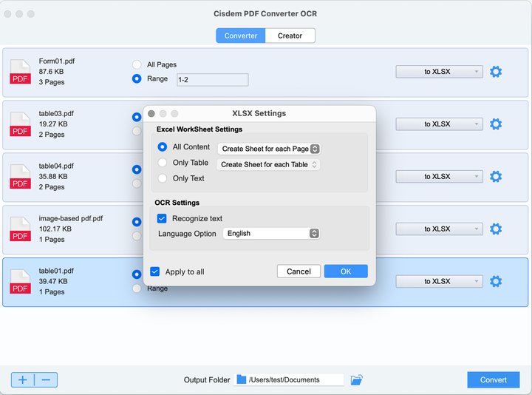532x395 pixels.
Task: Click the table03.pdf file name
Action: (x=56, y=113)
